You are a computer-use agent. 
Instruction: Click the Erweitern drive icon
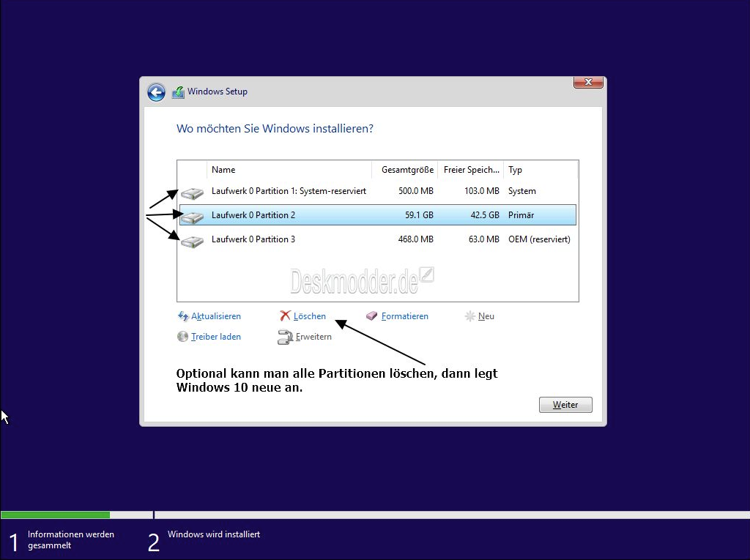click(285, 337)
